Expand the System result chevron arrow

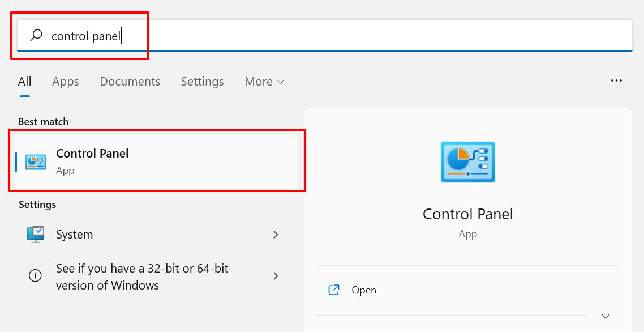click(x=276, y=235)
